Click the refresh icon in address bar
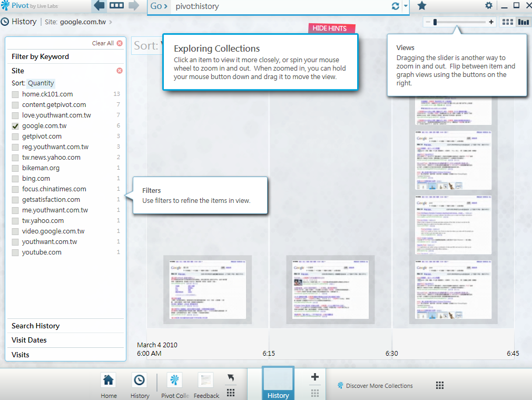 (395, 6)
